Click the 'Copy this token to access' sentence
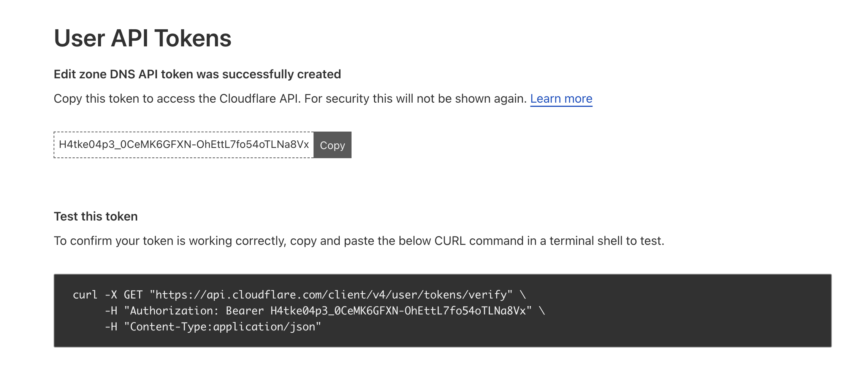Screen dimensions: 868x381 tap(290, 99)
